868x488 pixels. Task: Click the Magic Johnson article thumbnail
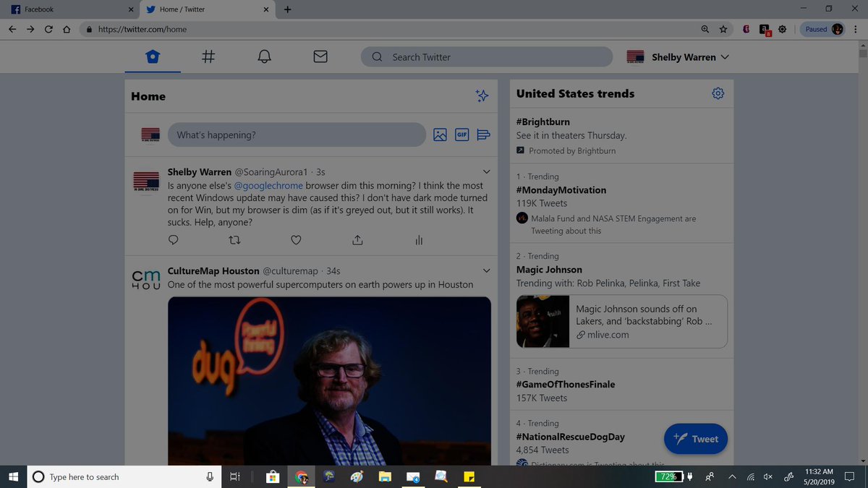pos(543,321)
